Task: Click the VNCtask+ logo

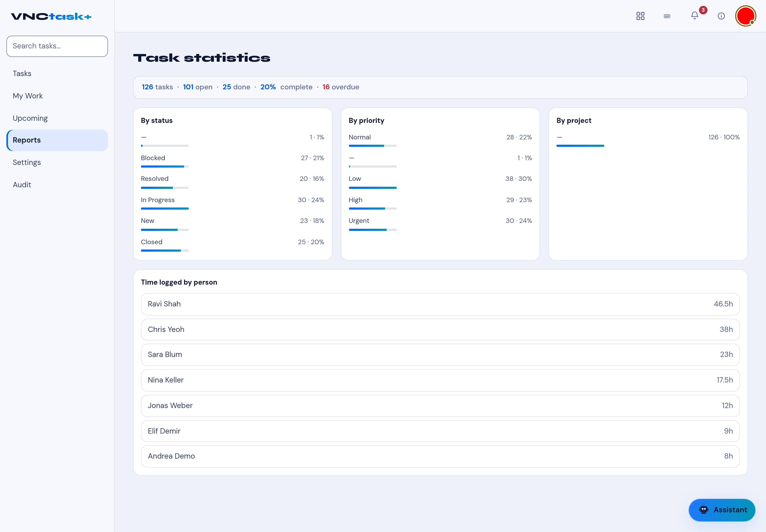Action: coord(51,16)
